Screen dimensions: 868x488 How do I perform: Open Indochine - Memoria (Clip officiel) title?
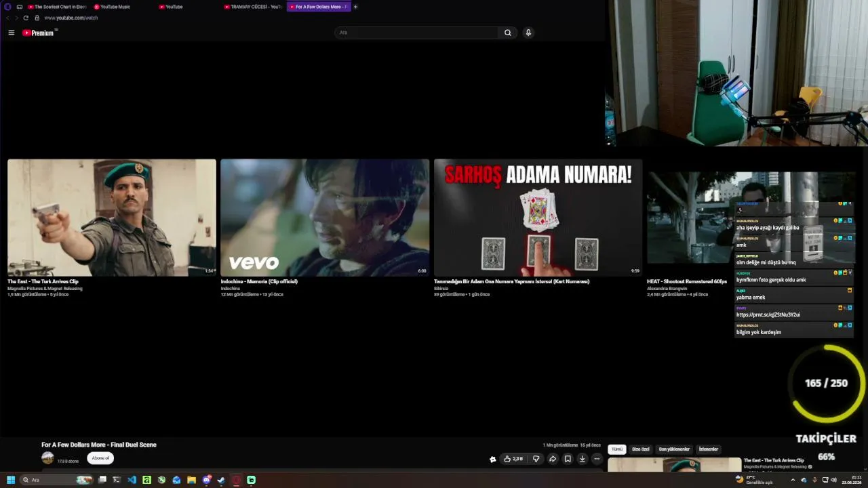(259, 281)
